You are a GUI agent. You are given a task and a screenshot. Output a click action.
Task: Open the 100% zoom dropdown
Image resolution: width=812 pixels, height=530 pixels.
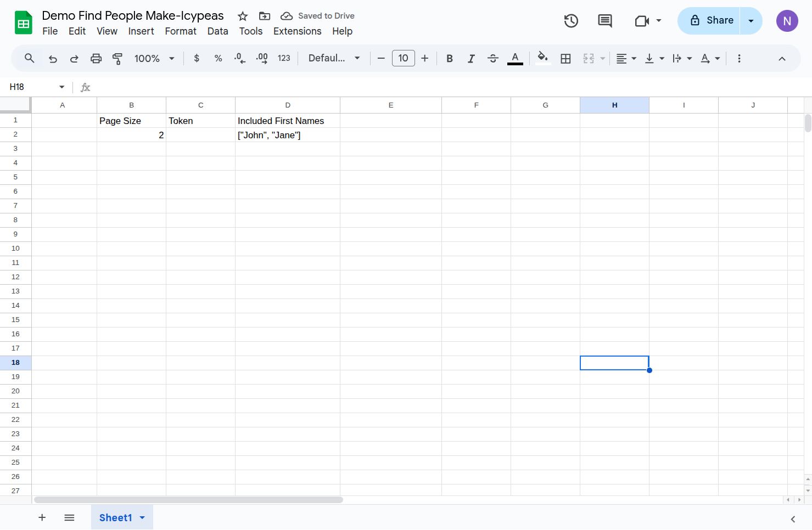[x=154, y=58]
